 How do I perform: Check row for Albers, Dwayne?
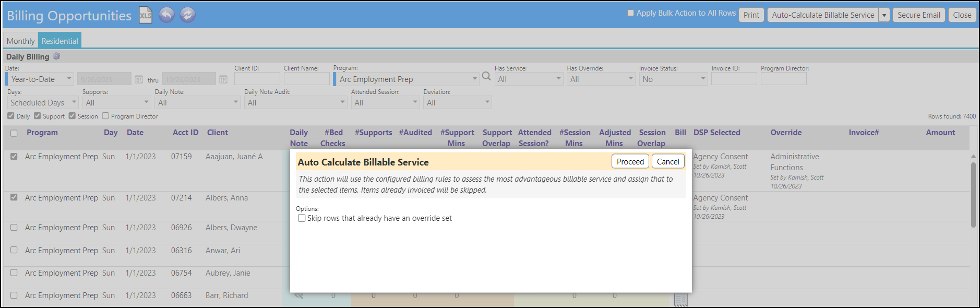[14, 228]
